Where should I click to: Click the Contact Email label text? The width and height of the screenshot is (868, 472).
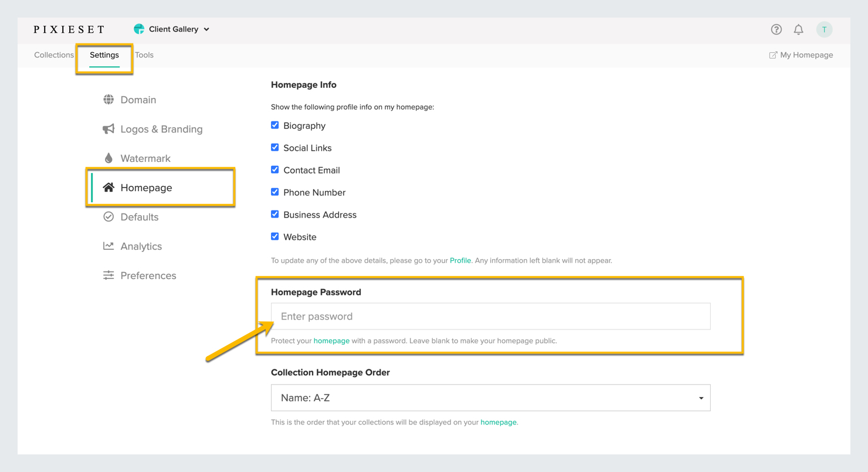coord(311,170)
